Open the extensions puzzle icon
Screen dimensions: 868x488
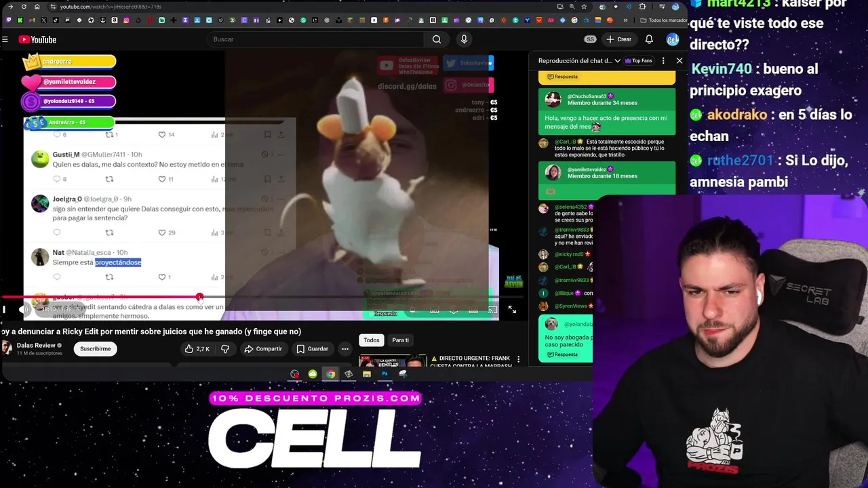coord(642,7)
